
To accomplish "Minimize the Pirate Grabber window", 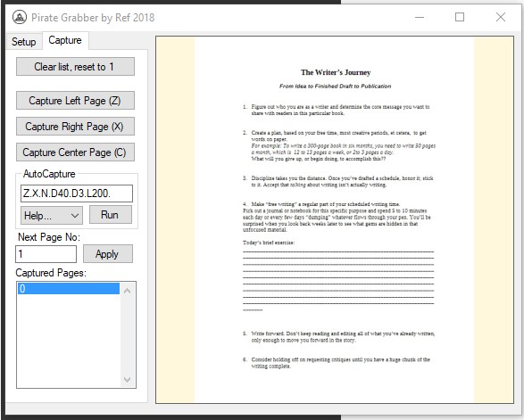I will click(420, 17).
